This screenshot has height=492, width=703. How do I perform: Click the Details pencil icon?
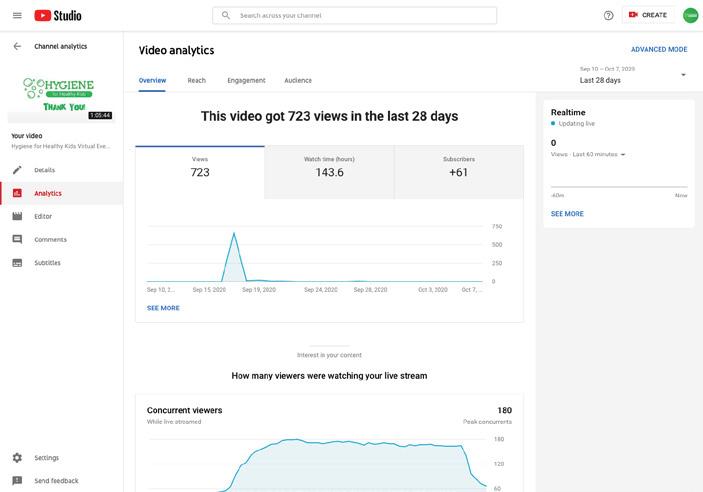pyautogui.click(x=17, y=170)
